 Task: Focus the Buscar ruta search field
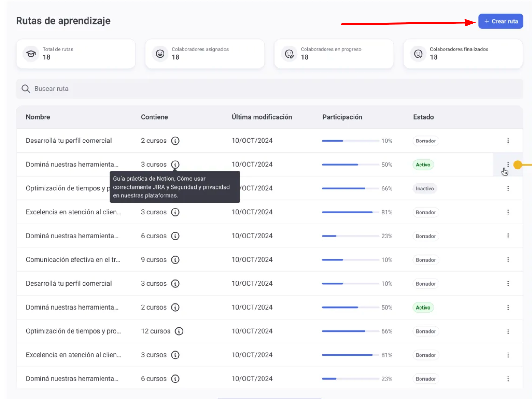(269, 89)
